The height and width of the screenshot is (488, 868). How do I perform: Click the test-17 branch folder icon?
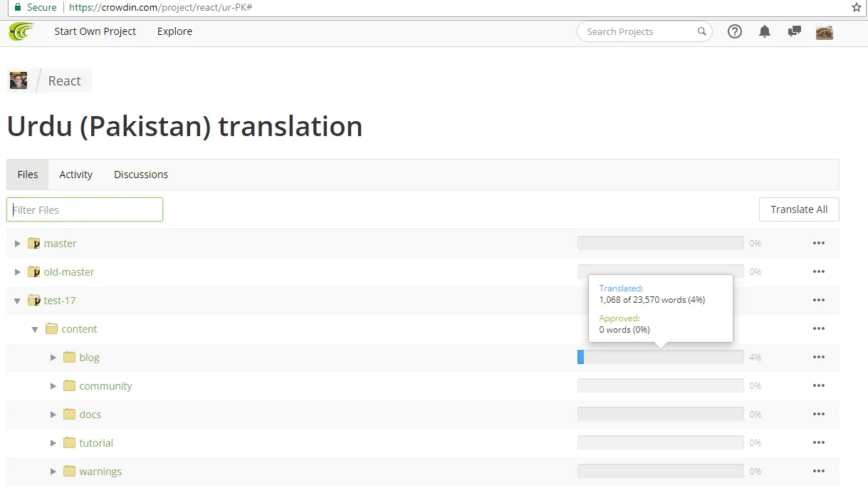tap(33, 301)
